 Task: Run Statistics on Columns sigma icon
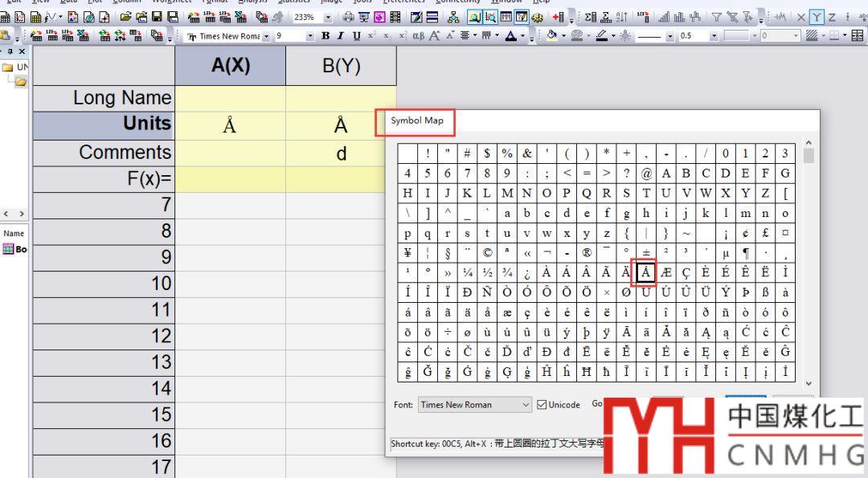591,17
